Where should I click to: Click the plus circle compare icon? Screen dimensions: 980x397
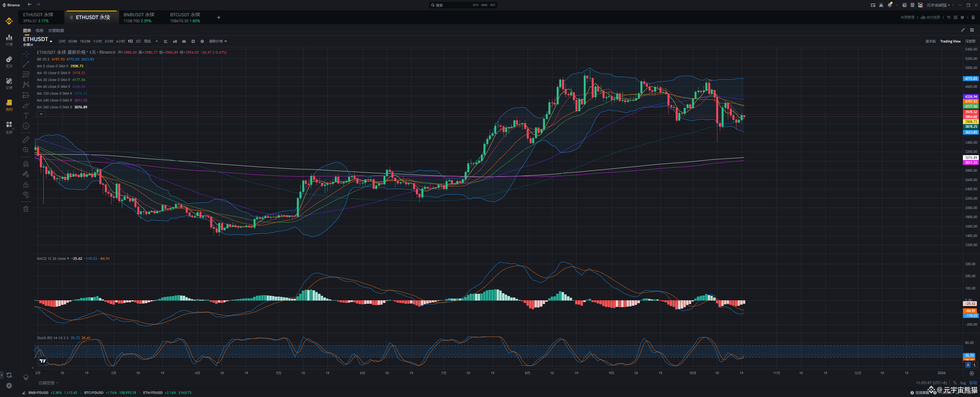point(193,41)
